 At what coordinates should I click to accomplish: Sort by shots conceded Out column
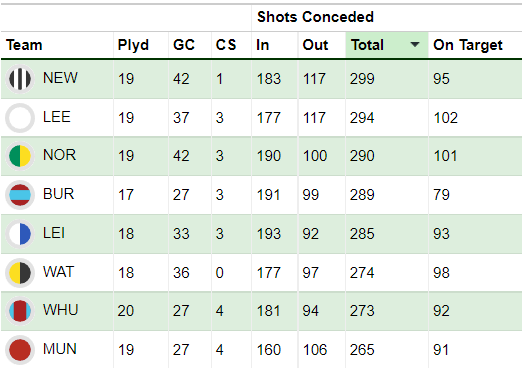[315, 45]
